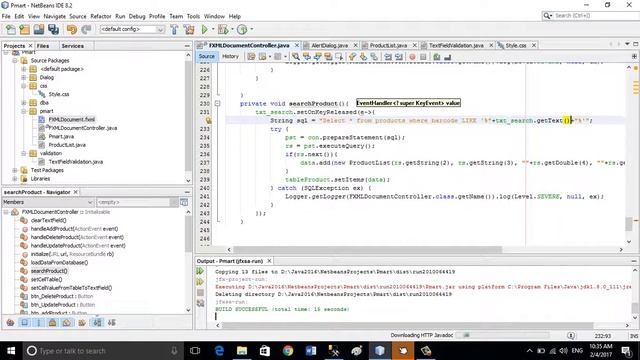Switch to the Files tab
The width and height of the screenshot is (640, 360).
tap(43, 46)
